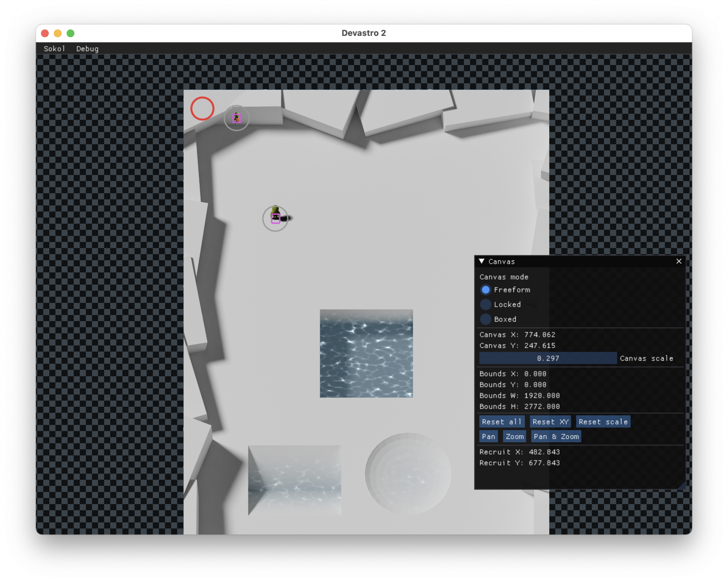Open the Debug menu
Viewport: 728px width, 582px height.
(x=87, y=49)
